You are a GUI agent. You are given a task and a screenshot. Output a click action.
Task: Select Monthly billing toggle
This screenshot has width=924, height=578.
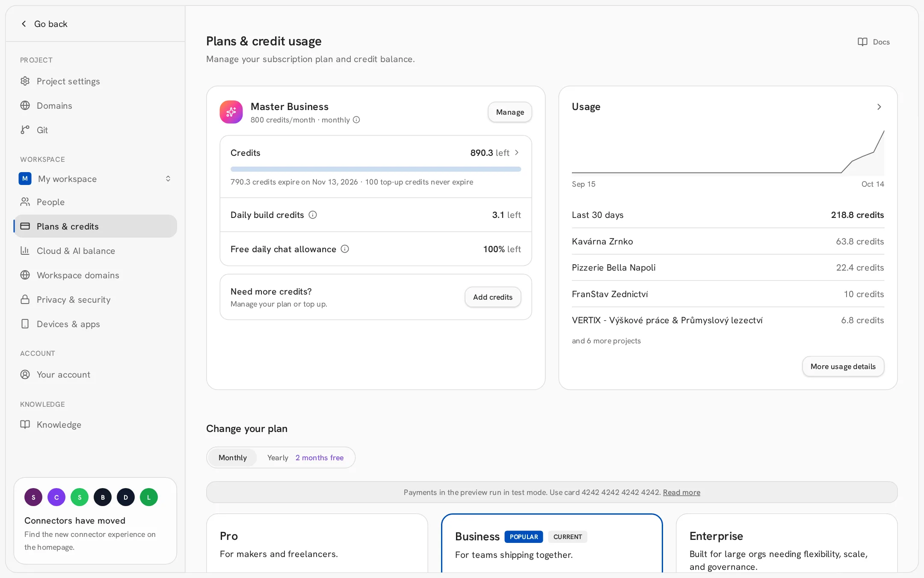(233, 457)
